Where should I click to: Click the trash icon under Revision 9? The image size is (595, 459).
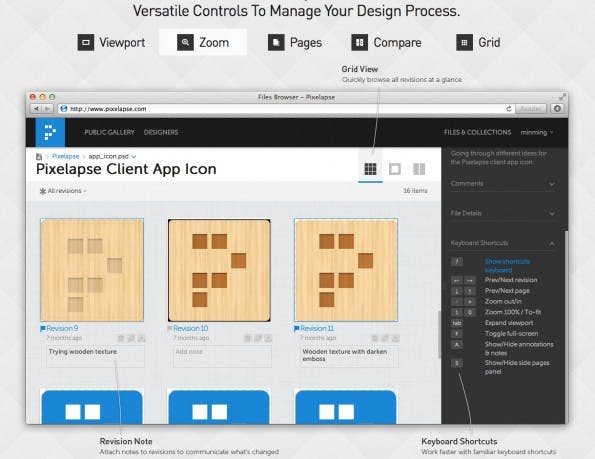pyautogui.click(x=121, y=338)
